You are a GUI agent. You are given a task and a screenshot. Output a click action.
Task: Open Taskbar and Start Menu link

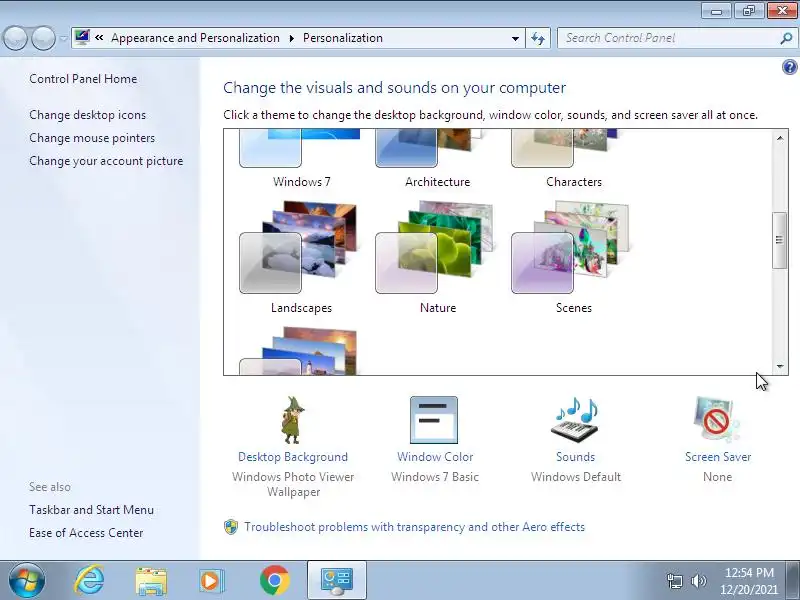[91, 510]
